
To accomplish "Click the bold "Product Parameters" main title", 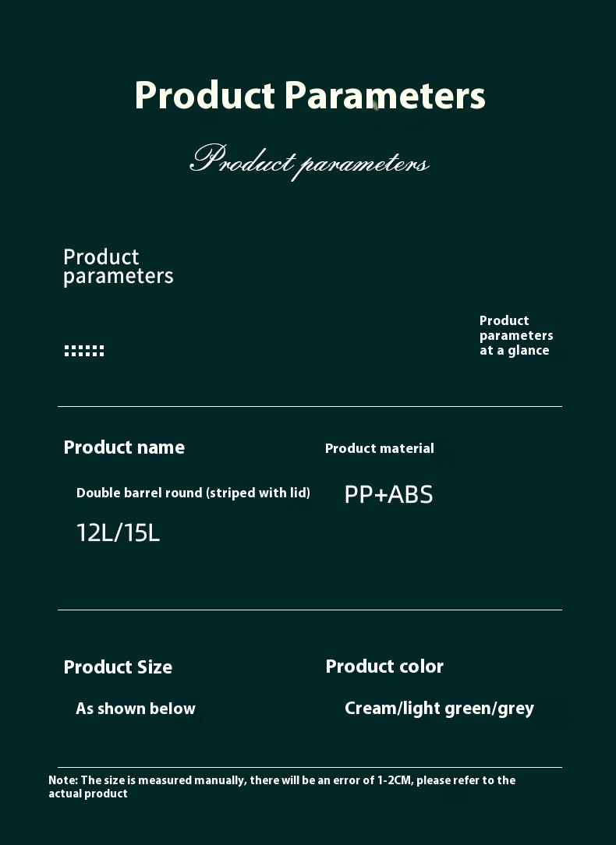I will point(310,96).
